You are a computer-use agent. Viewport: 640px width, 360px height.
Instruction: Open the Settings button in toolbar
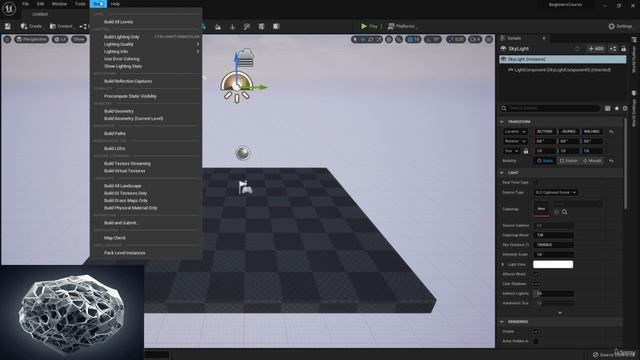point(620,27)
